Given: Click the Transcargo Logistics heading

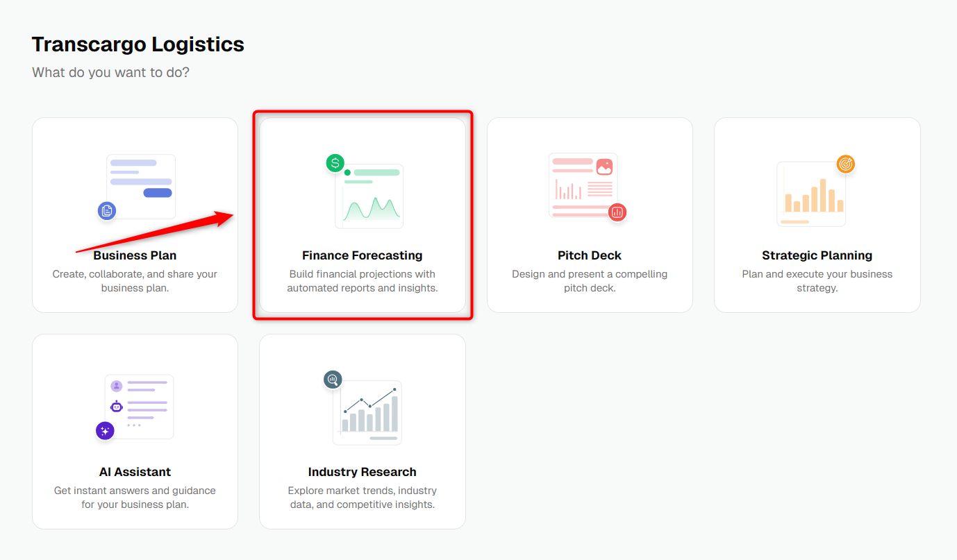Looking at the screenshot, I should [138, 44].
